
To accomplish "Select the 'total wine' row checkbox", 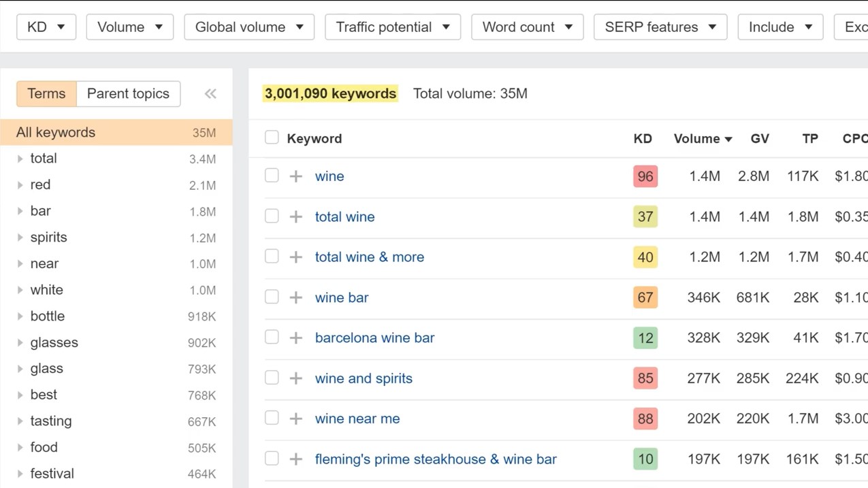I will pos(272,216).
